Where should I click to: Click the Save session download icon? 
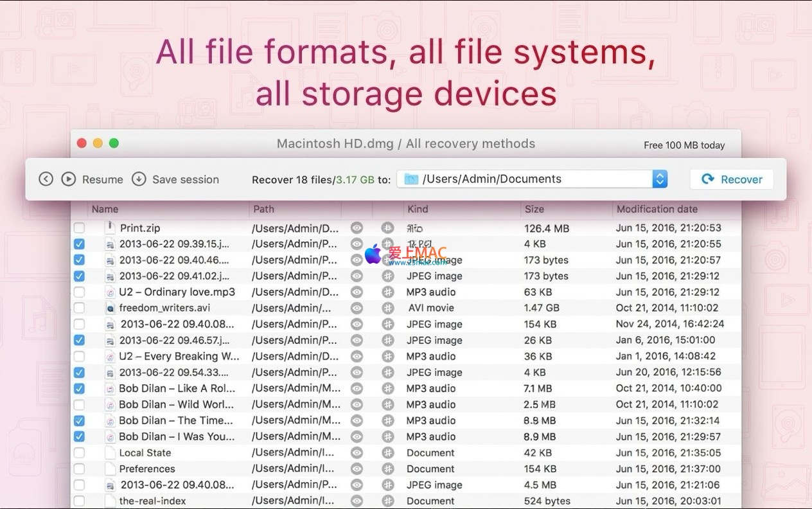[x=139, y=179]
